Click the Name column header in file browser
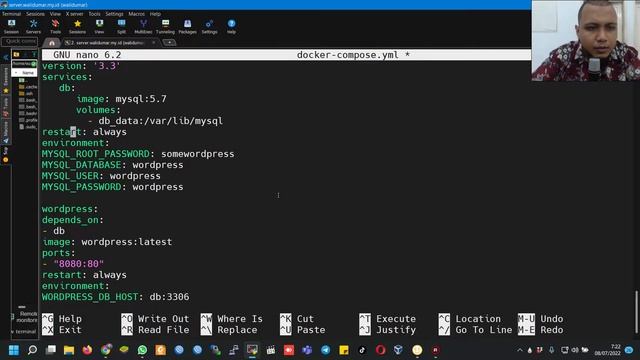 (x=24, y=73)
